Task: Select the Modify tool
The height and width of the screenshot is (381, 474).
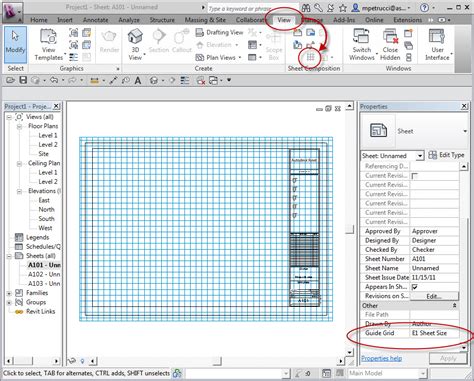Action: click(x=15, y=44)
